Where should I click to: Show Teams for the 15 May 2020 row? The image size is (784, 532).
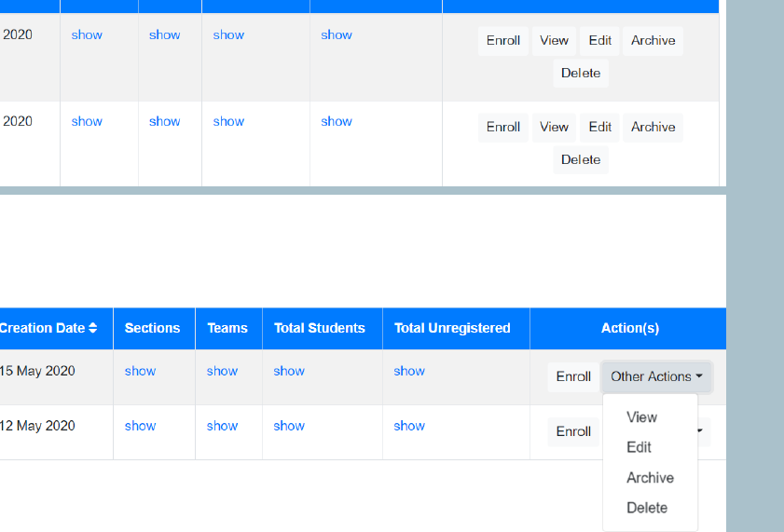pos(222,371)
